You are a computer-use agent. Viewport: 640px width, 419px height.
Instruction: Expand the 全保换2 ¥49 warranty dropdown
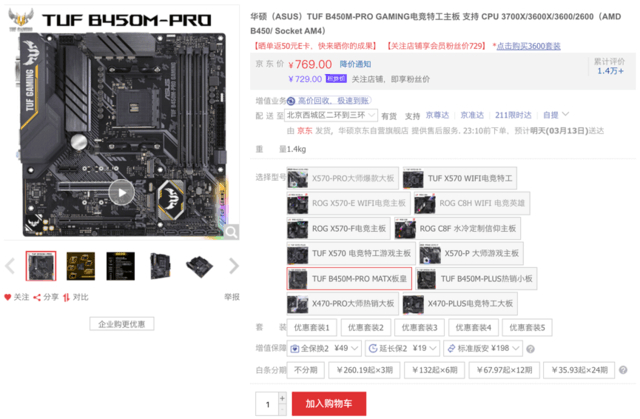[324, 348]
